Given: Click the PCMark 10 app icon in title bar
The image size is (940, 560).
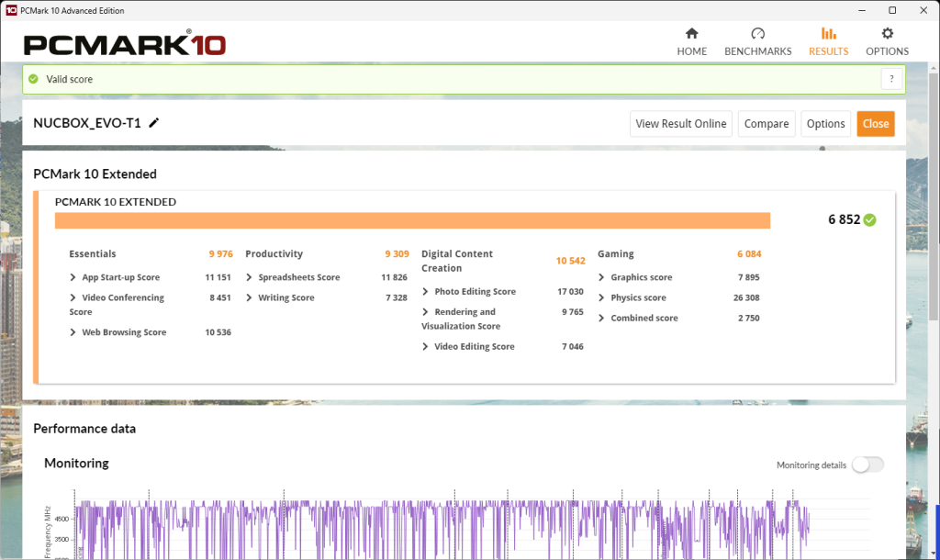Looking at the screenshot, I should (11, 10).
